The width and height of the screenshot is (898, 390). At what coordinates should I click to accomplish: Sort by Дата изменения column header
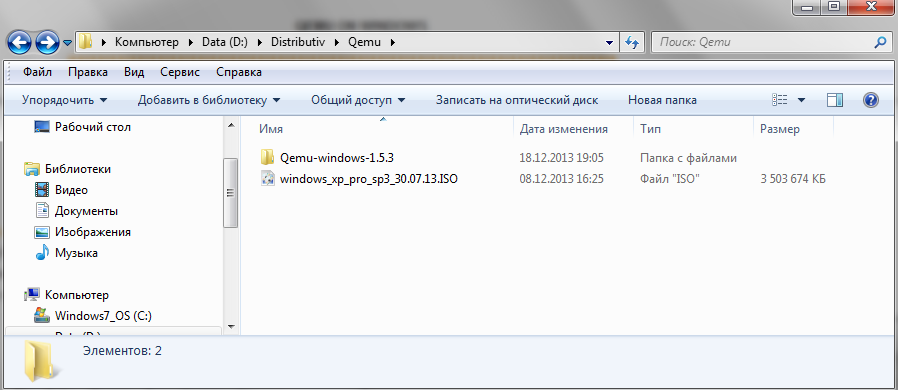coord(573,129)
